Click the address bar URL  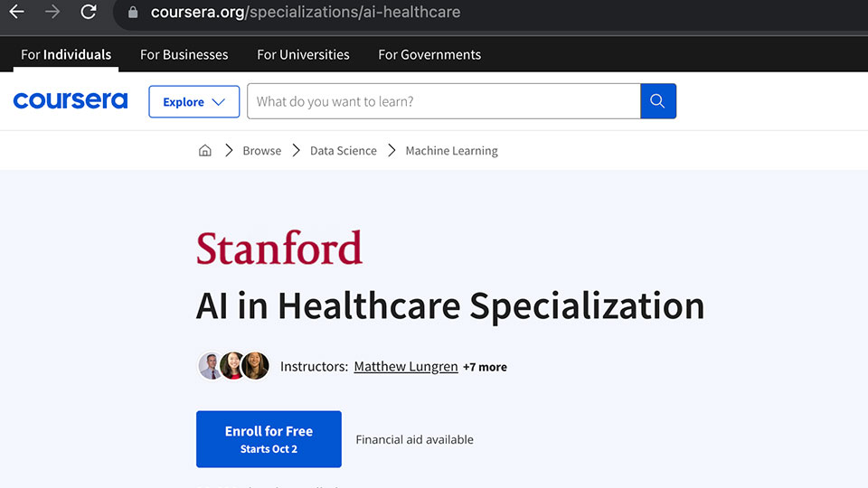pos(305,12)
